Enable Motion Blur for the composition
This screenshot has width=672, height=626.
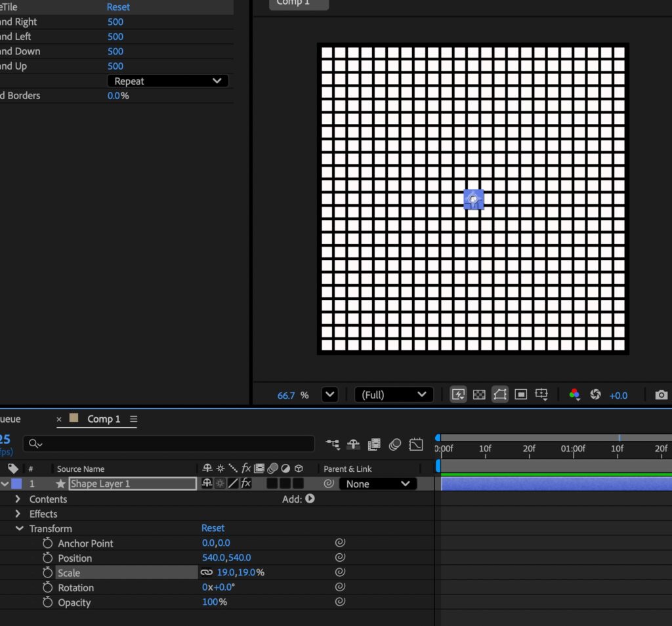click(394, 444)
